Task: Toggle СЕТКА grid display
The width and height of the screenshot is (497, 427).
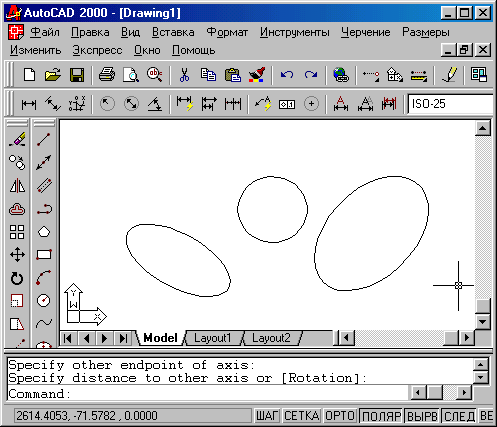Action: pos(302,416)
